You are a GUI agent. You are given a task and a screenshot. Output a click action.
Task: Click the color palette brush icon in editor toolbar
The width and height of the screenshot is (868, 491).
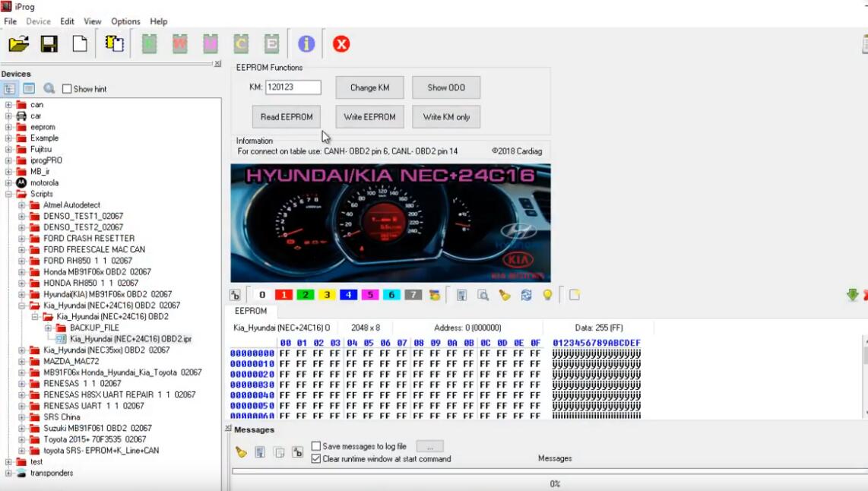[x=435, y=295]
